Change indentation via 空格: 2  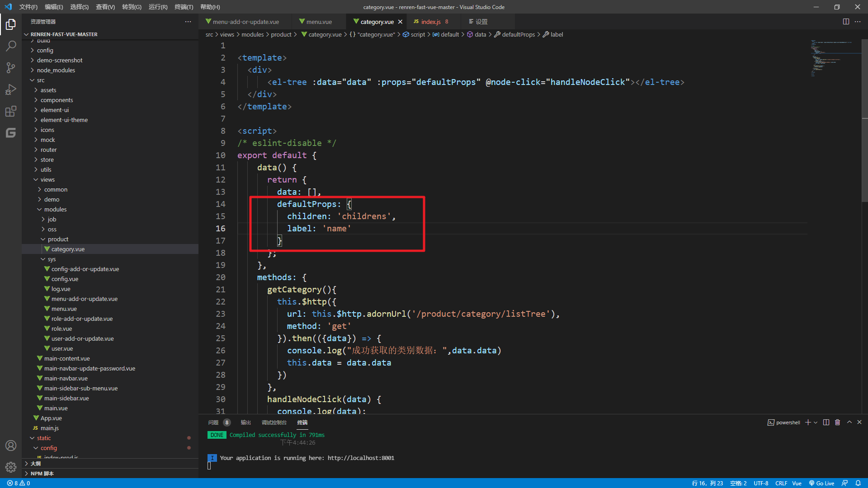[738, 483]
